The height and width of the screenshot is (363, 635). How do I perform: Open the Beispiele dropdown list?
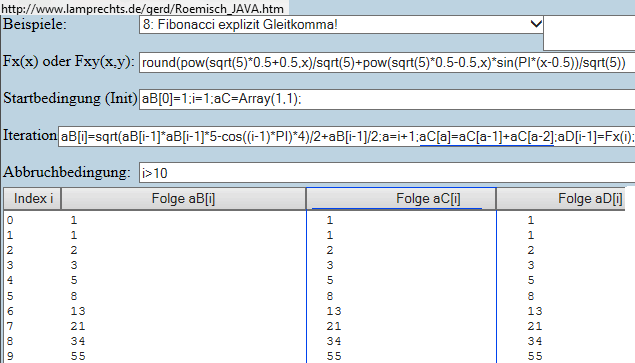(x=341, y=25)
